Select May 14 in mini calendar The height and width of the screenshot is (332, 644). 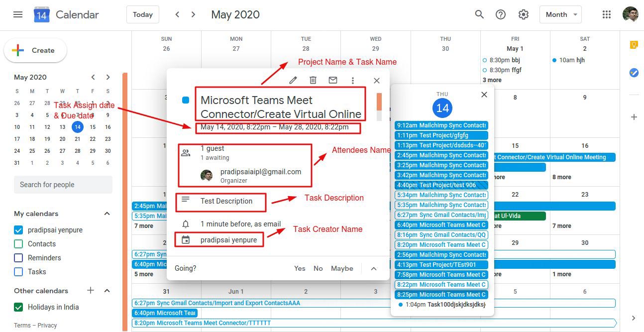coord(77,127)
